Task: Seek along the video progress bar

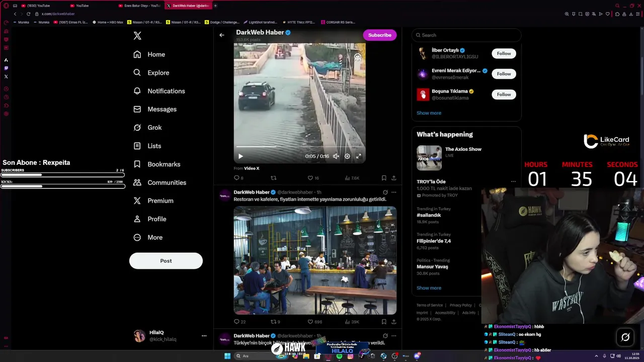Action: click(299, 147)
